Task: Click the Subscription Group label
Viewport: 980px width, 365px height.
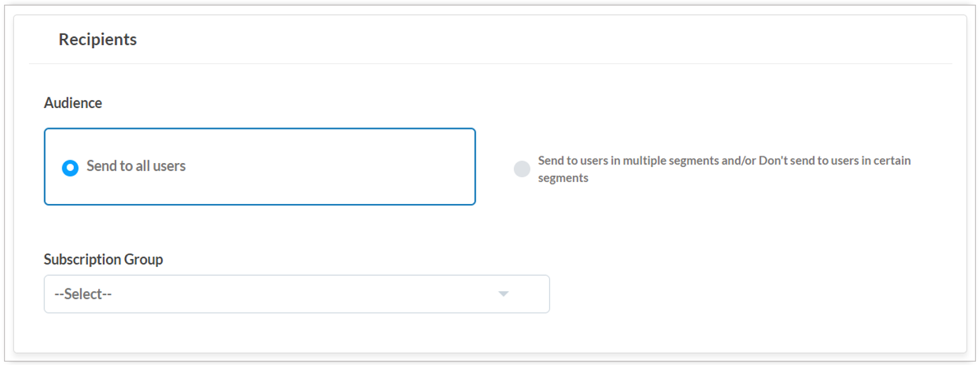Action: click(x=103, y=259)
